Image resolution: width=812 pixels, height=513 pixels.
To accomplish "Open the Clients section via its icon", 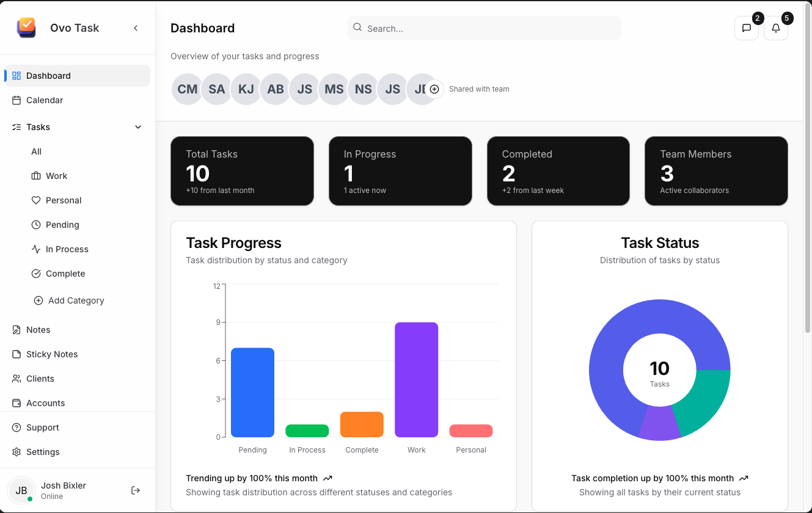I will (x=16, y=379).
